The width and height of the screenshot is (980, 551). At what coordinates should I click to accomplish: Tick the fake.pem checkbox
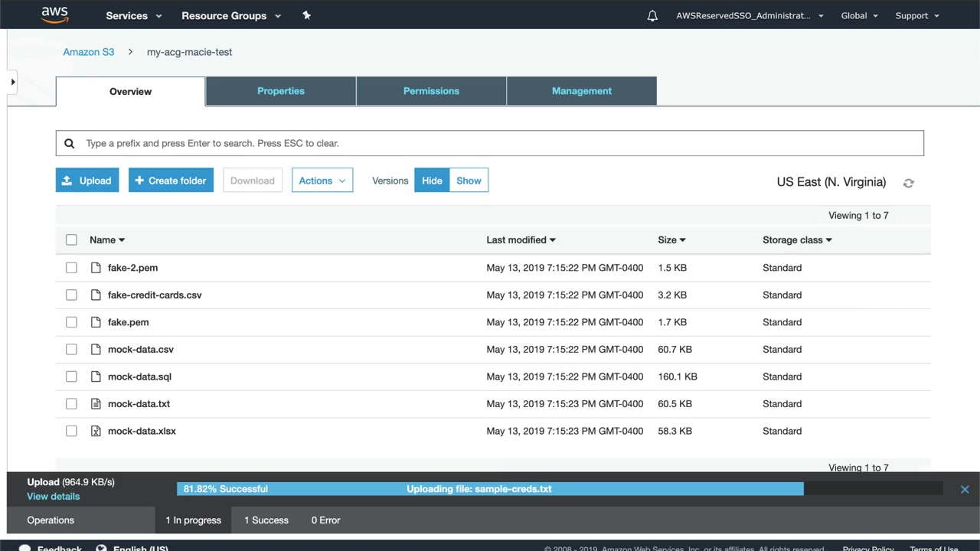[x=71, y=322]
